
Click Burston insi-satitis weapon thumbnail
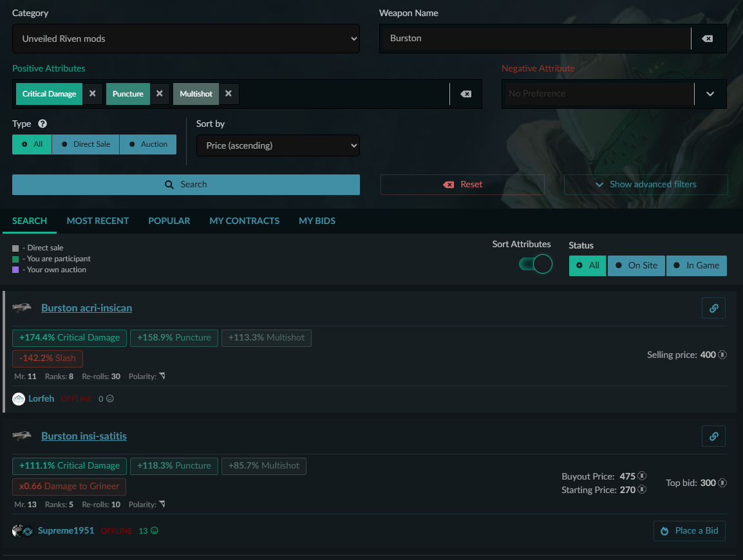click(22, 436)
